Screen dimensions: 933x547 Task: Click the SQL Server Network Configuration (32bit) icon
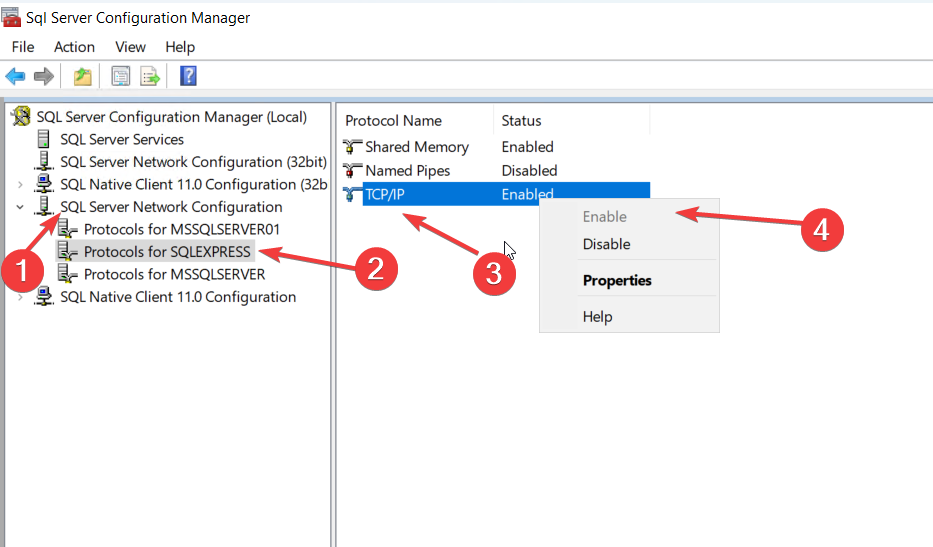click(x=43, y=161)
